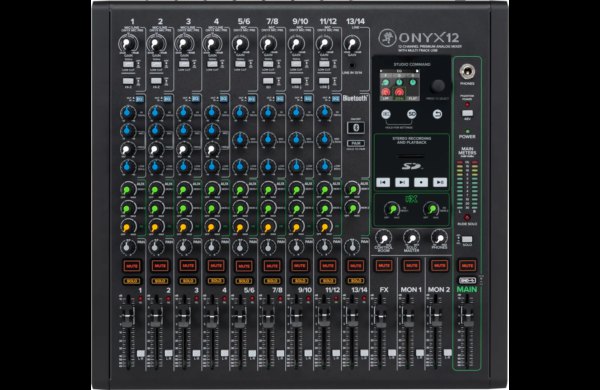This screenshot has width=600, height=390.
Task: Click the channel 1 high EQ blue knob
Action: tap(128, 113)
